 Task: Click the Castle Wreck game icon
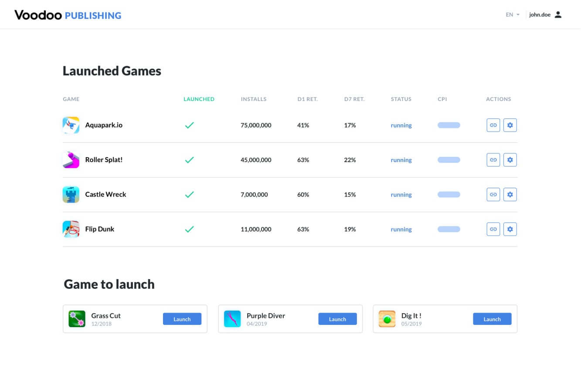pos(71,194)
